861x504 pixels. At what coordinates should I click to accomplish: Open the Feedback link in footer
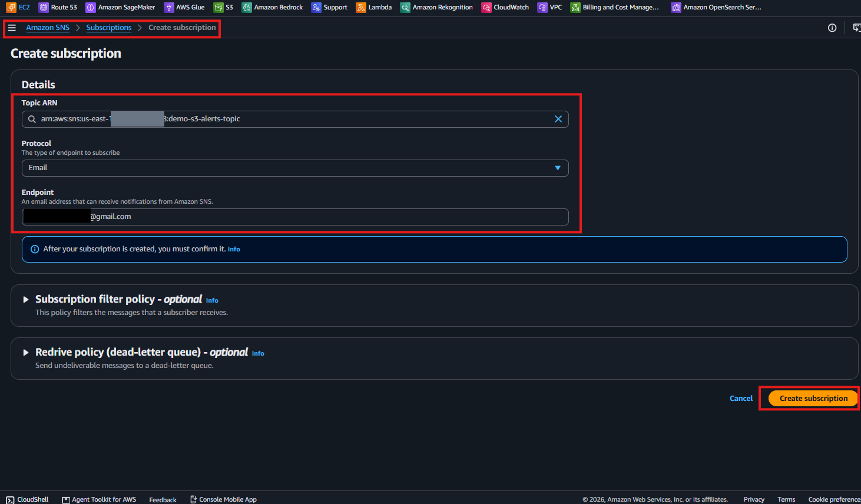[163, 500]
